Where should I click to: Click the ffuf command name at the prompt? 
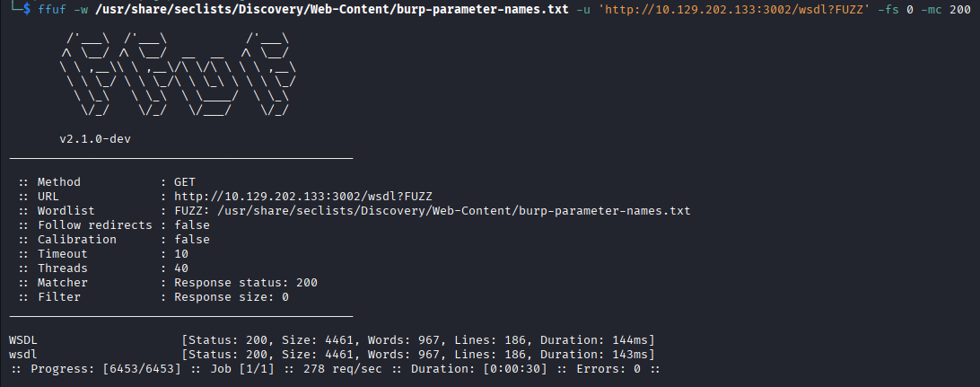click(x=53, y=9)
